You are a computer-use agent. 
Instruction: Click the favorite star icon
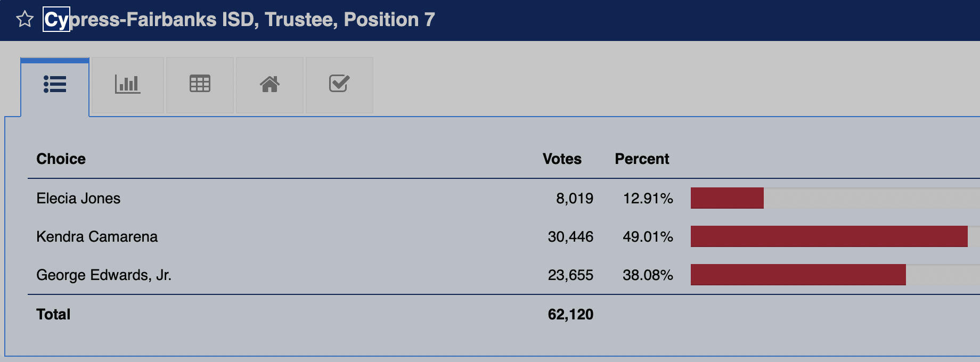24,20
